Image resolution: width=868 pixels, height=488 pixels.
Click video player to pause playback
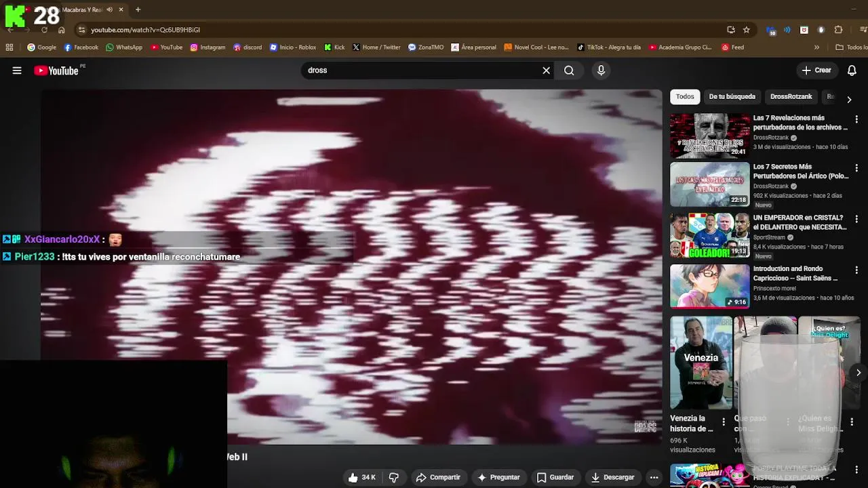pos(351,267)
